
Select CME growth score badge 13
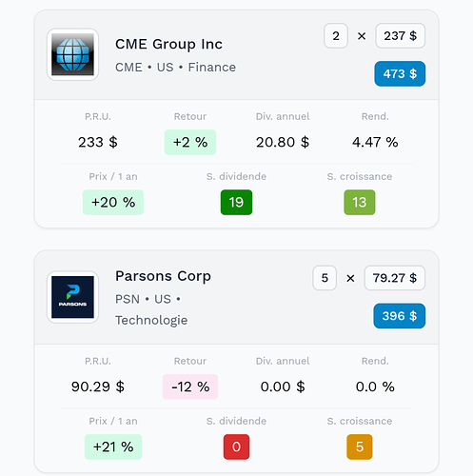point(360,203)
